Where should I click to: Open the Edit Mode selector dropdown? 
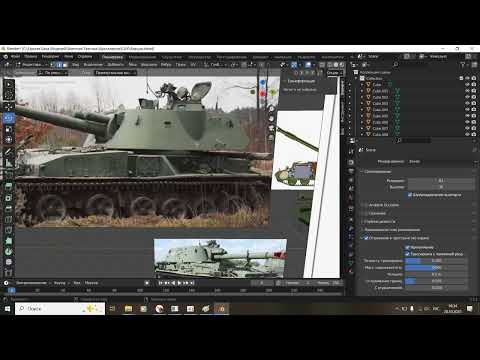tap(31, 65)
